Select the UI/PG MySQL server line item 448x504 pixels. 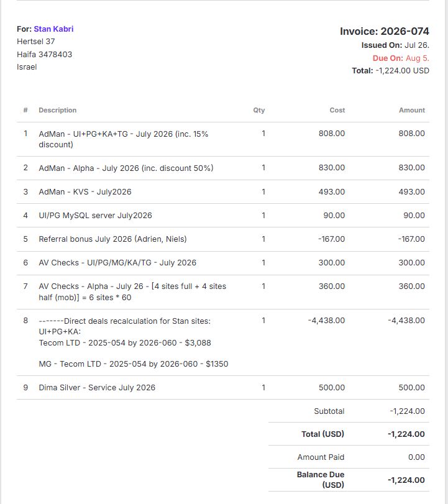tap(223, 216)
